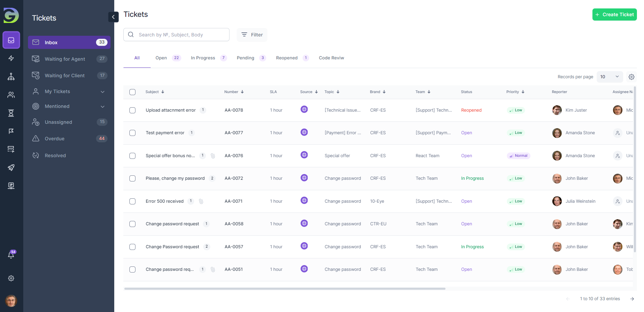Open the Records per page dropdown

click(609, 77)
